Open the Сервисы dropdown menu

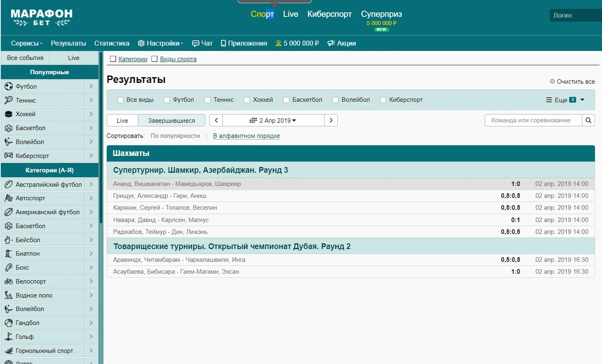[26, 43]
